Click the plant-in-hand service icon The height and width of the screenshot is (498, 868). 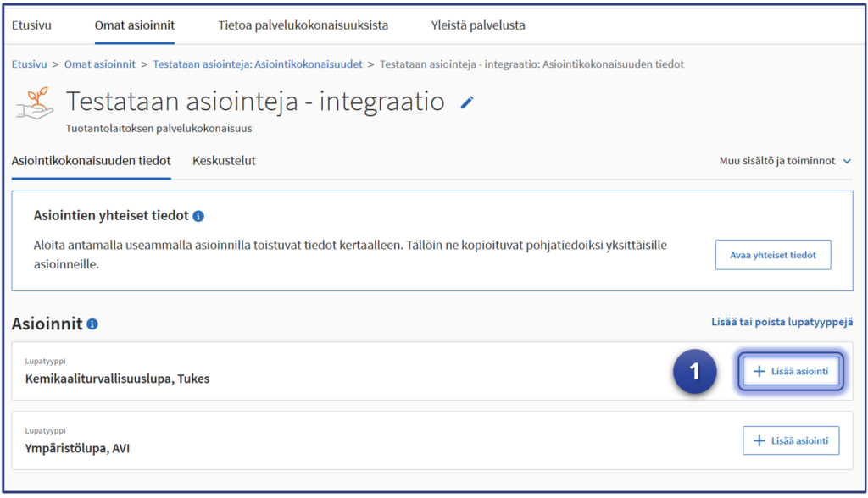pyautogui.click(x=35, y=104)
